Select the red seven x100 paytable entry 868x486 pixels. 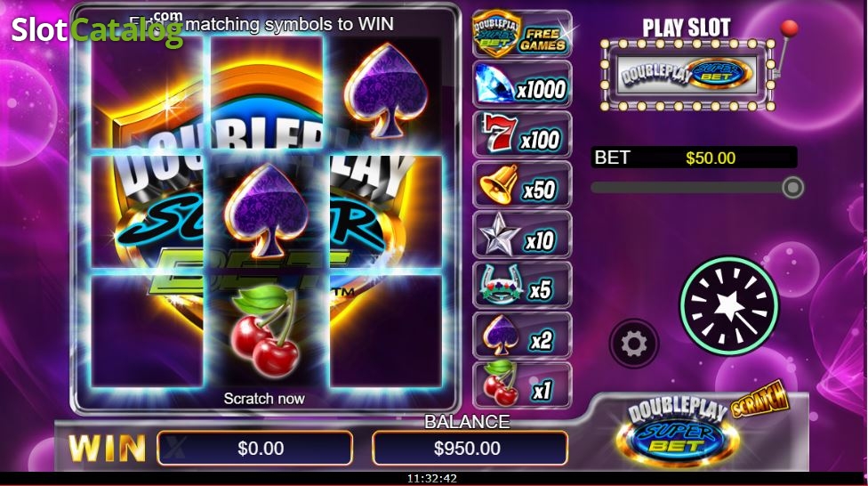522,134
